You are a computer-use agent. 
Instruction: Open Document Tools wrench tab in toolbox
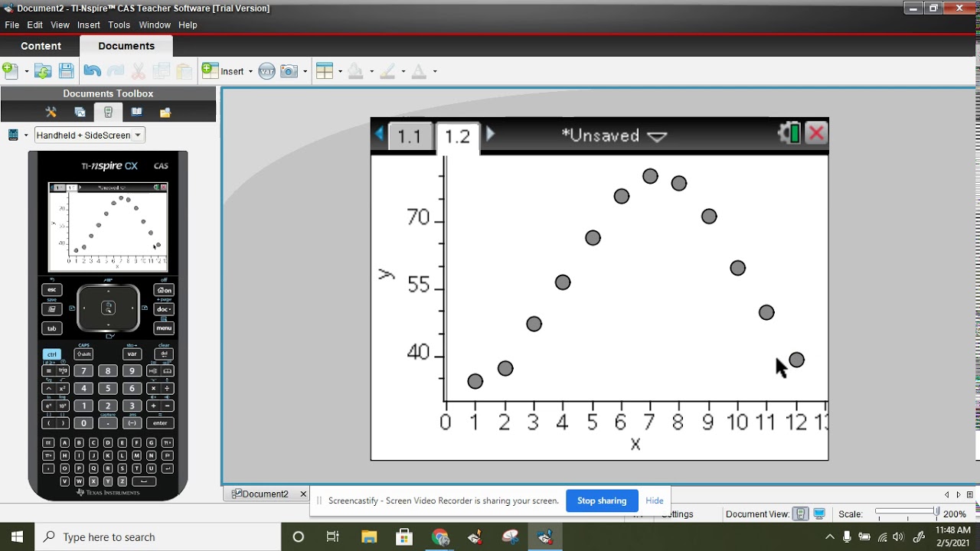[51, 112]
